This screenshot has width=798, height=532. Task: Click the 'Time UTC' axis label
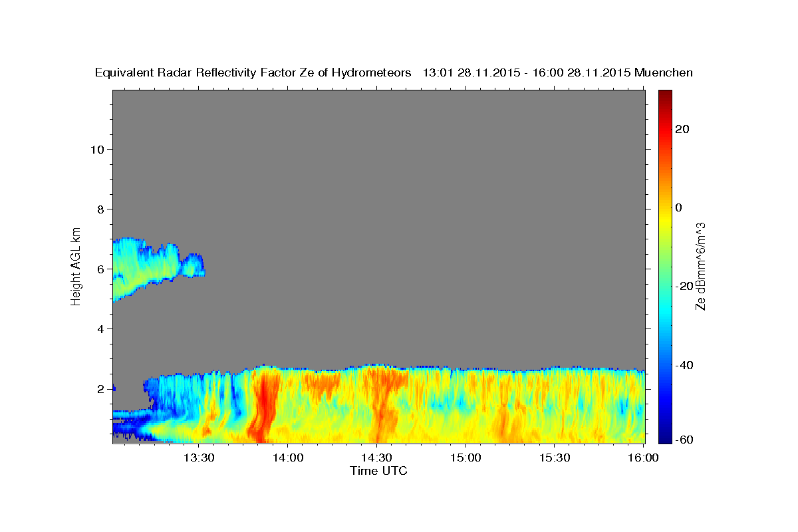(x=378, y=471)
